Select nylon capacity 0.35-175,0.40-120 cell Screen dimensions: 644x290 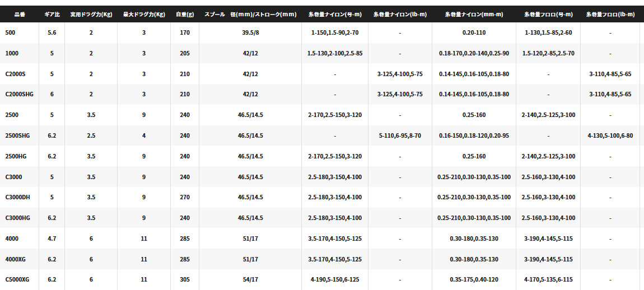(x=474, y=279)
